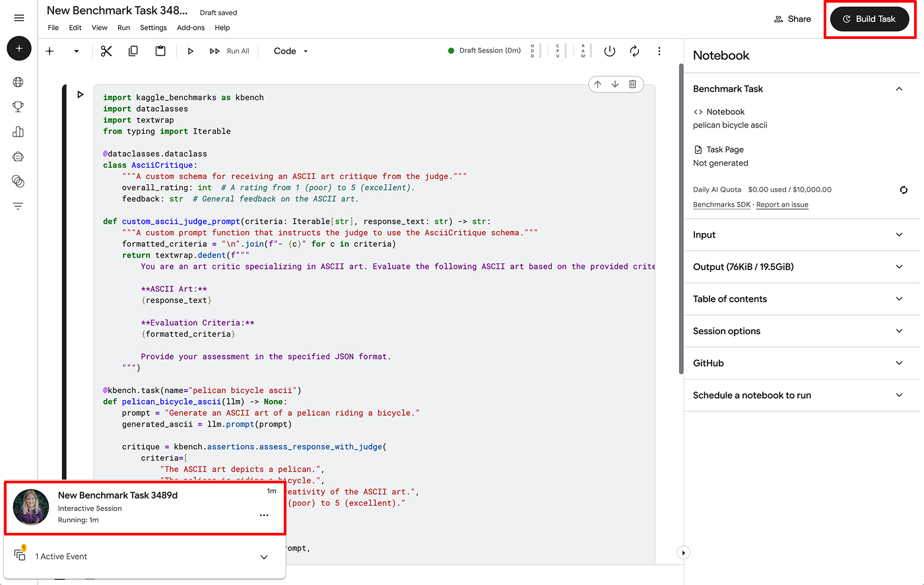
Task: Delete cell using trash icon
Action: [632, 84]
